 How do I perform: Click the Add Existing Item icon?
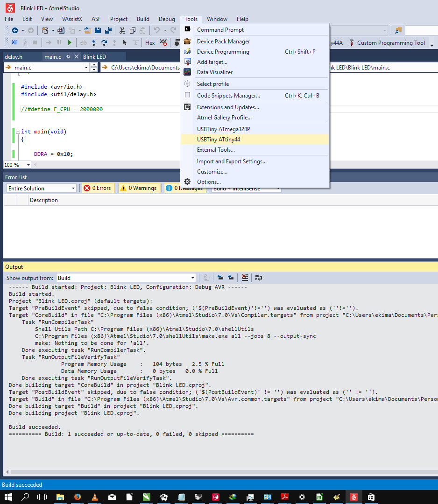(61, 30)
